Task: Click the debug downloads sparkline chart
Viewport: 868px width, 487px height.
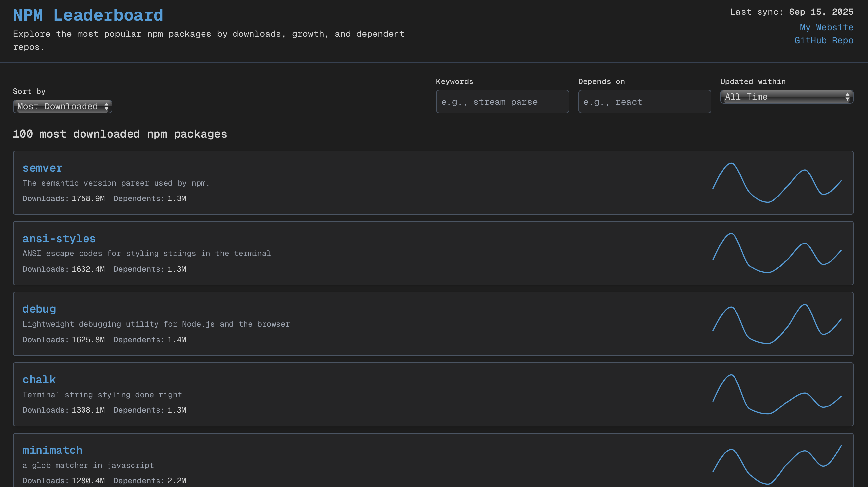Action: pos(777,324)
